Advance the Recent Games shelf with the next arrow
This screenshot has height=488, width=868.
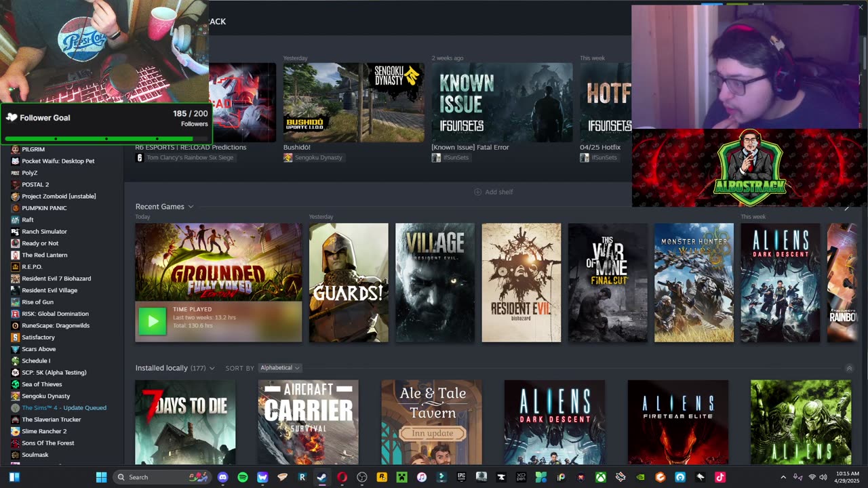click(x=846, y=208)
